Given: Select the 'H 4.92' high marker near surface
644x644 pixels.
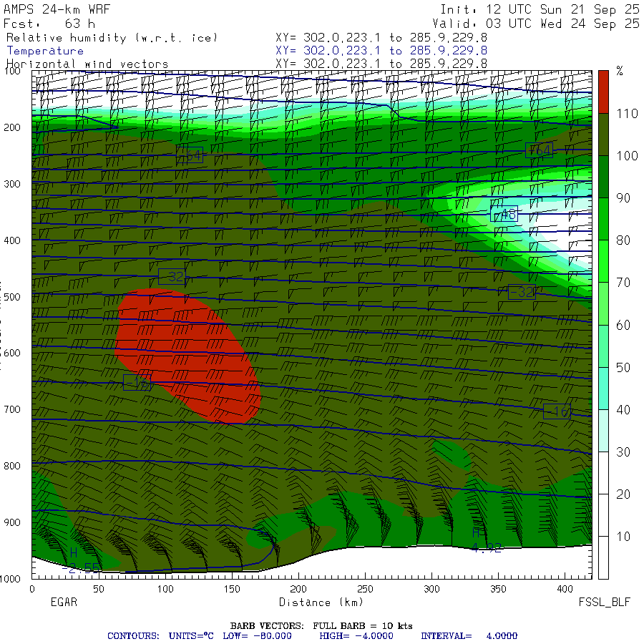Looking at the screenshot, I should click(486, 540).
